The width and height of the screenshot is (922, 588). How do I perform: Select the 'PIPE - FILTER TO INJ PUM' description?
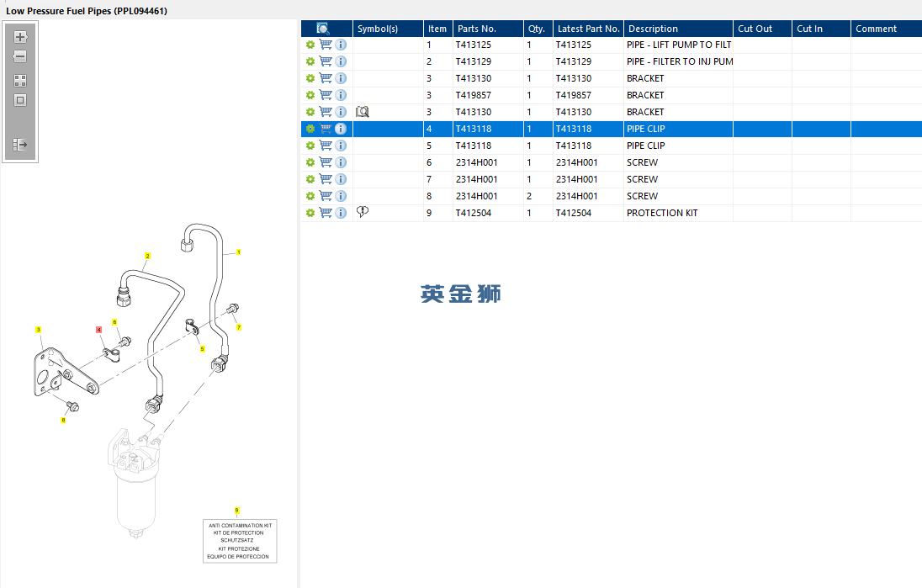pyautogui.click(x=679, y=61)
